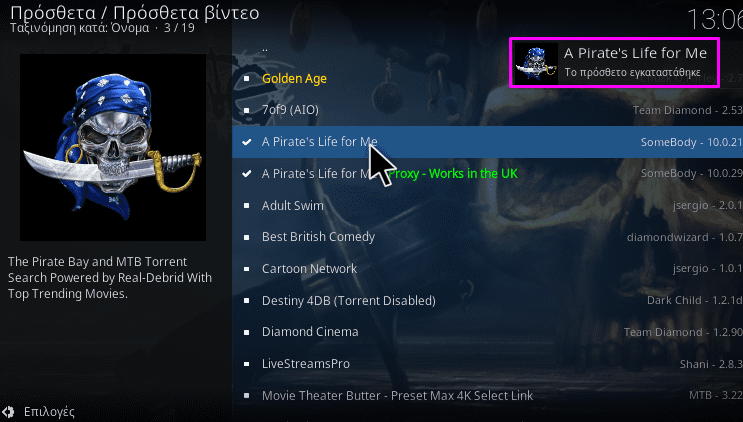This screenshot has width=743, height=422.
Task: Click the Ταξινόμηση κατά: Όνομα sort label
Action: coord(80,28)
